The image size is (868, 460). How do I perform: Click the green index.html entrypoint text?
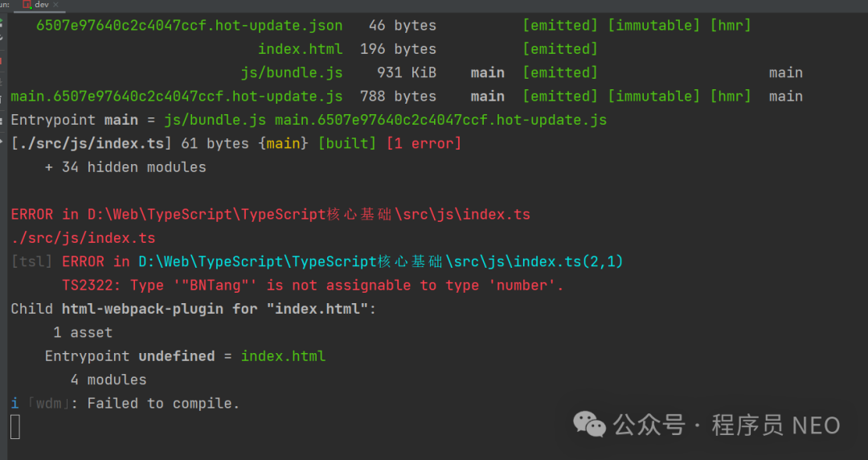(x=283, y=356)
